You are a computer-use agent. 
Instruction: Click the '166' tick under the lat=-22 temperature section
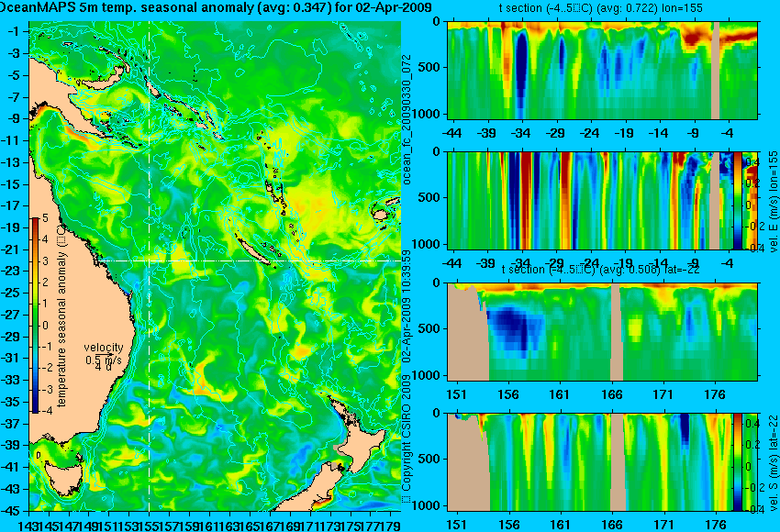click(x=612, y=394)
